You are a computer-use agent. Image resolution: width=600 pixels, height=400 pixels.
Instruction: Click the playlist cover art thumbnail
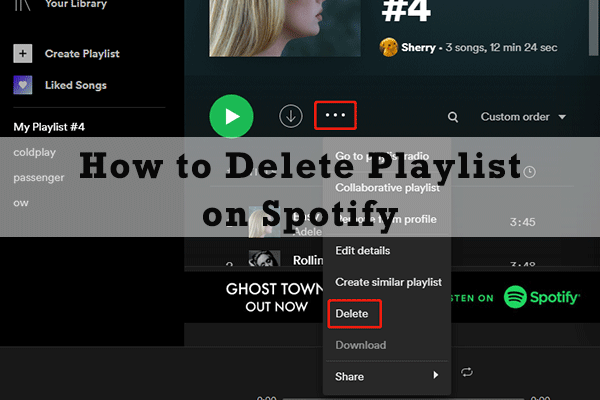pyautogui.click(x=262, y=27)
